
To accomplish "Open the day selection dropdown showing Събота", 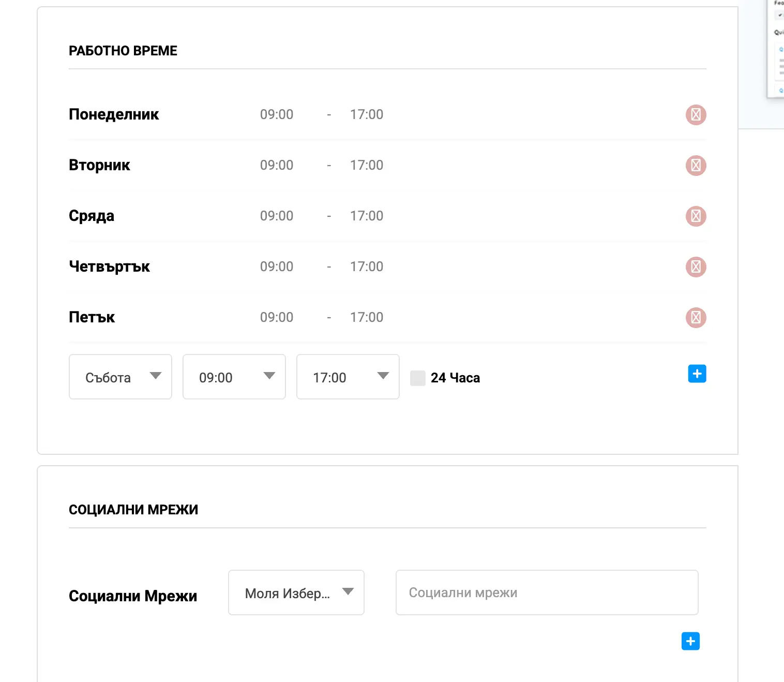I will (120, 377).
